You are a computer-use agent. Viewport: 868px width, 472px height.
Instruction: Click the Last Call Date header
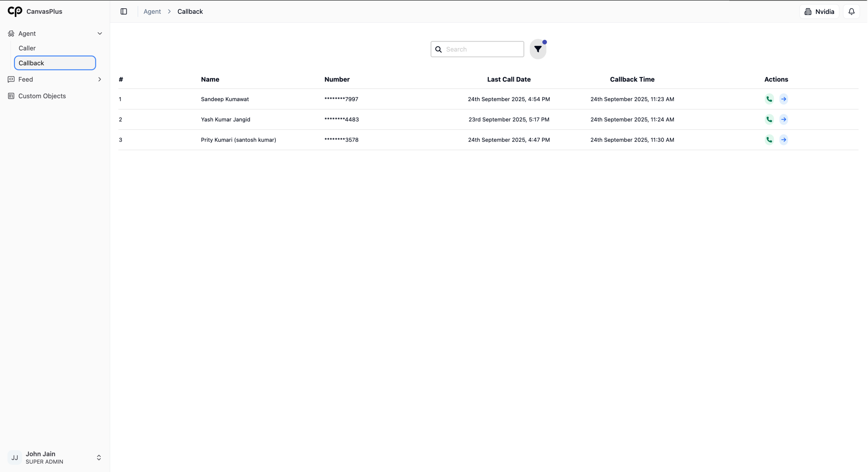pyautogui.click(x=509, y=79)
